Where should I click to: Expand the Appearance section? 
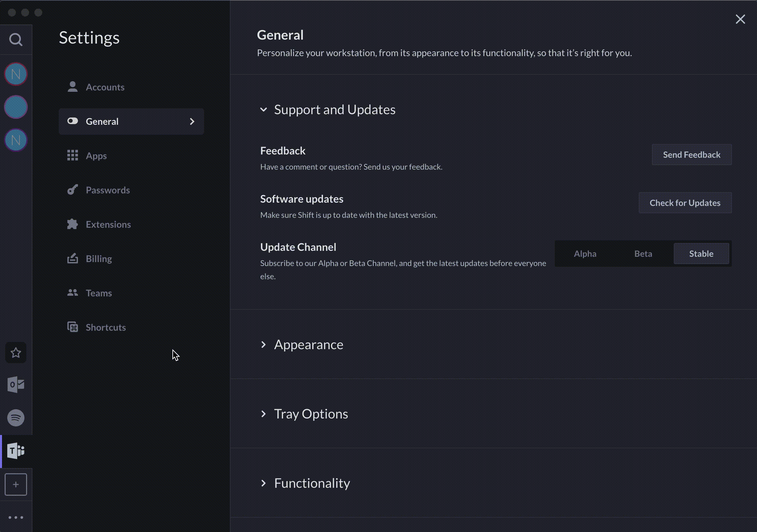[264, 345]
